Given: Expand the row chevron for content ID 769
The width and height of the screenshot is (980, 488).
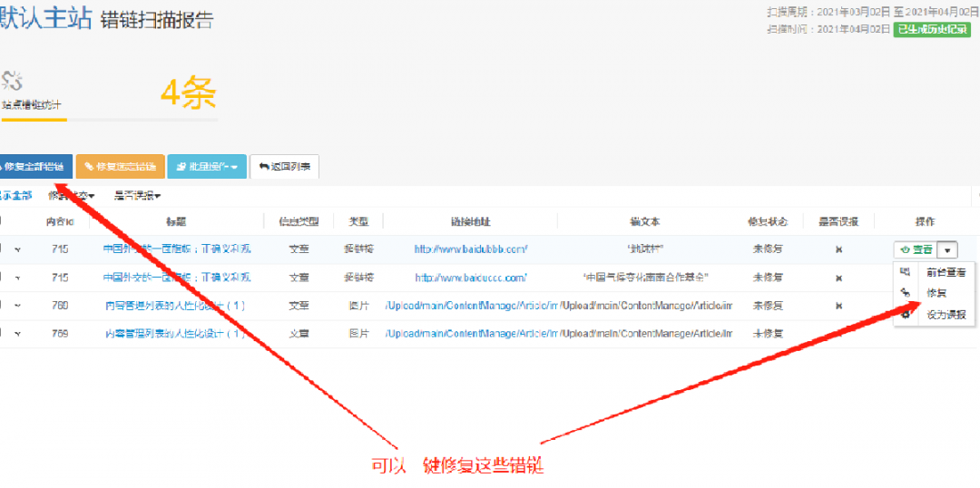Looking at the screenshot, I should [16, 334].
